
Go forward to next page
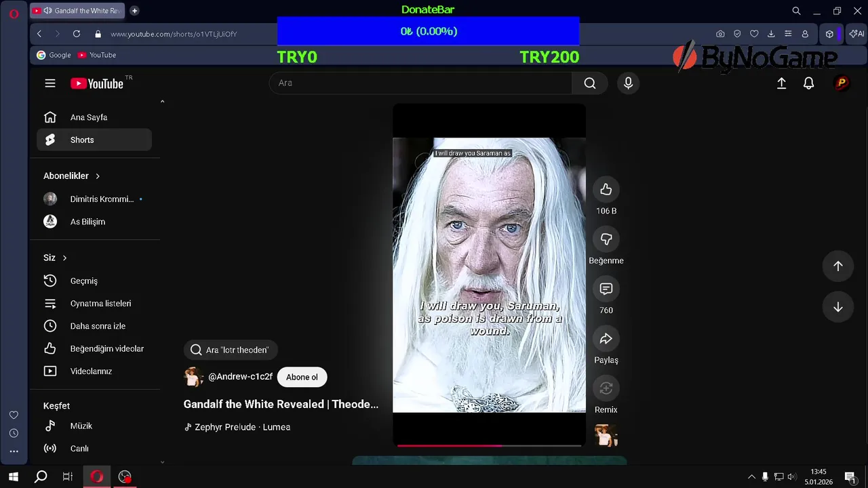[58, 34]
